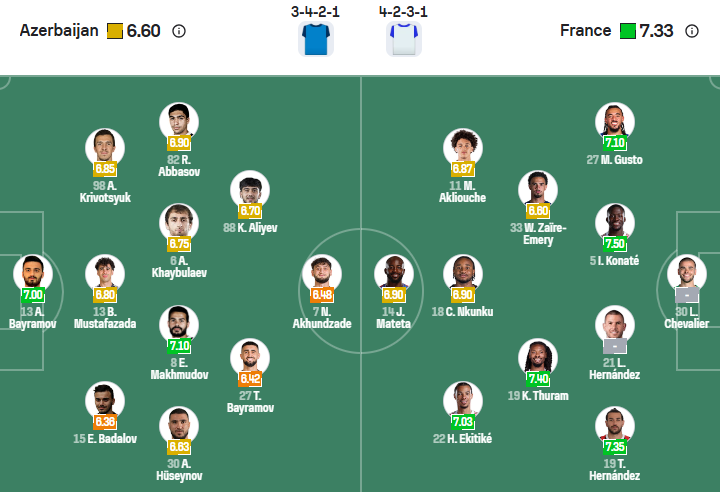The height and width of the screenshot is (492, 720).
Task: Click the Azerbaijan team name
Action: 59,31
